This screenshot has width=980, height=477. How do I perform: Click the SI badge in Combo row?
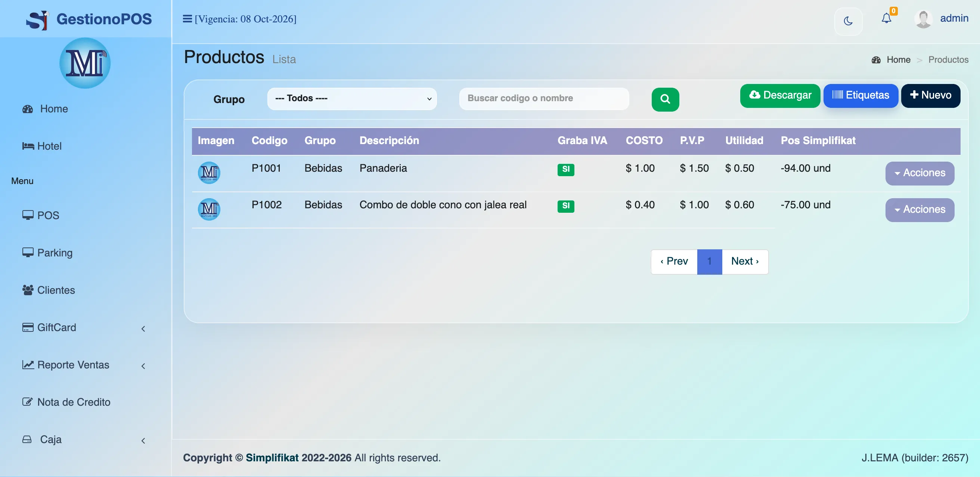[566, 206]
